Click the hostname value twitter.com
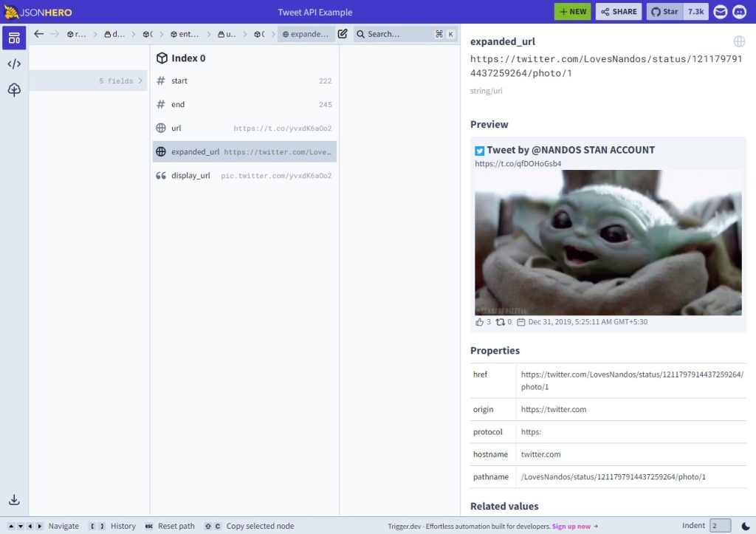 [540, 454]
